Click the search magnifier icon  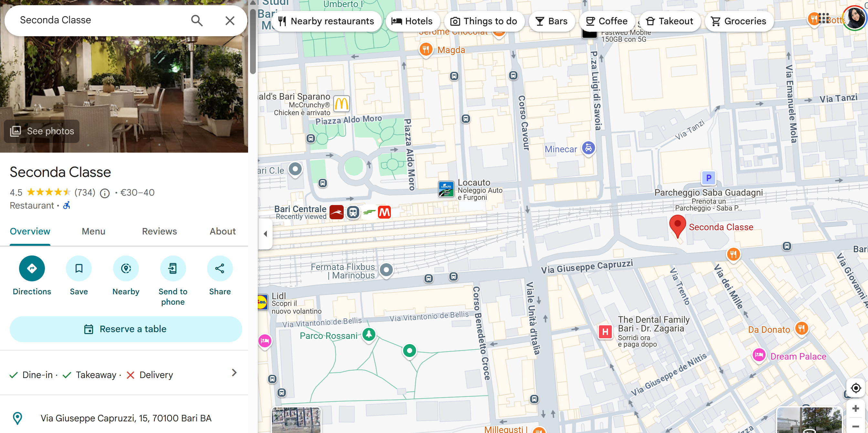(x=197, y=21)
